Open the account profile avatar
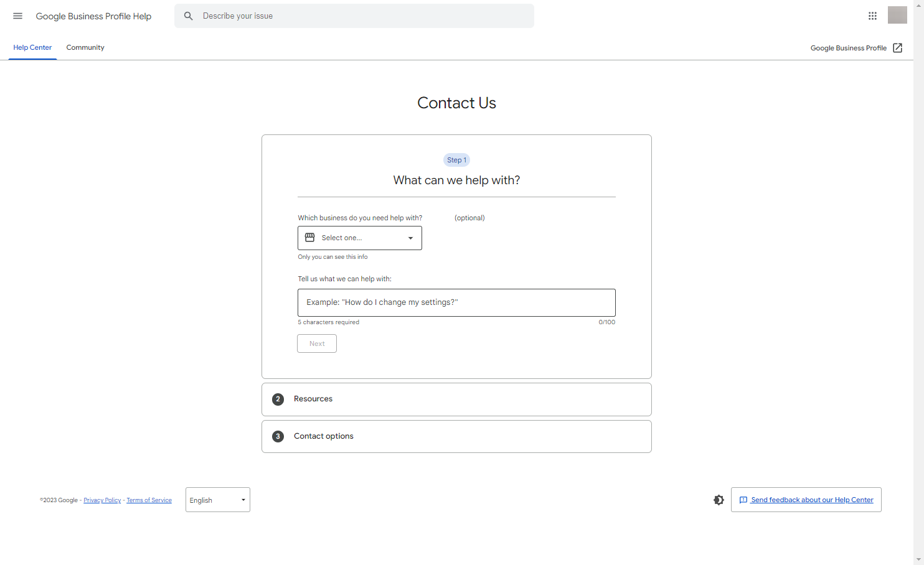This screenshot has height=565, width=924. pyautogui.click(x=897, y=15)
